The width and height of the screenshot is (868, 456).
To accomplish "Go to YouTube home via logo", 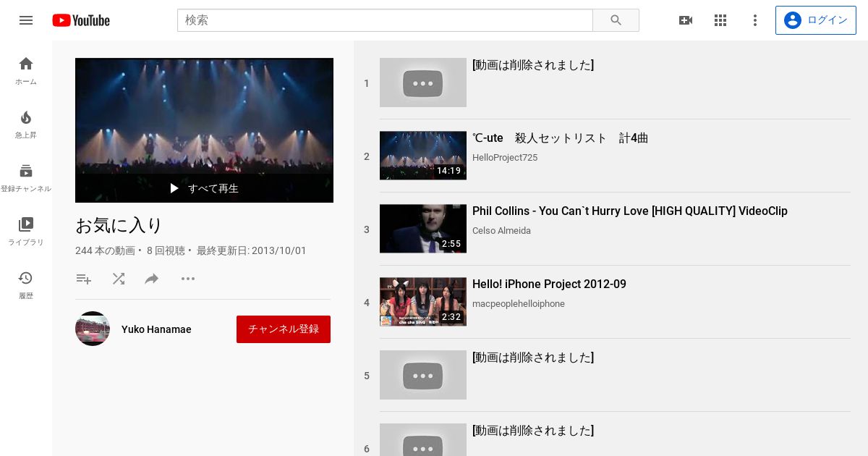I will pyautogui.click(x=81, y=20).
